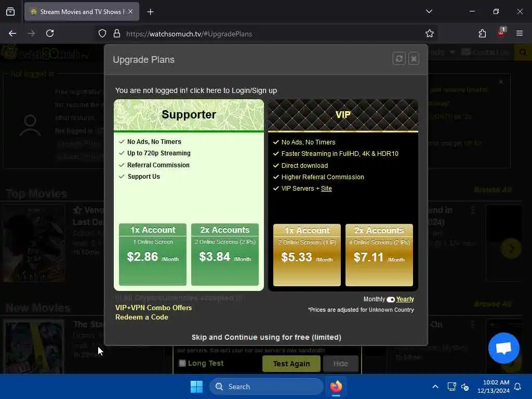Select Yearly billing link
The width and height of the screenshot is (532, 399).
tap(405, 299)
